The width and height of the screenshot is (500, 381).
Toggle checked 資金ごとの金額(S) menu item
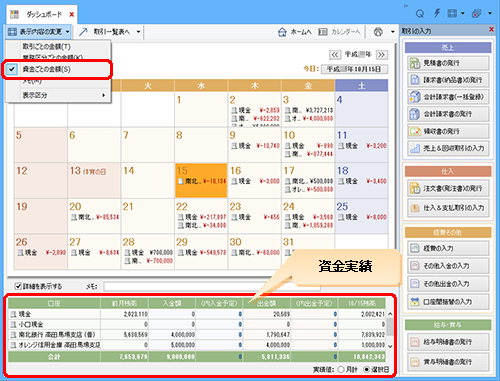point(57,69)
